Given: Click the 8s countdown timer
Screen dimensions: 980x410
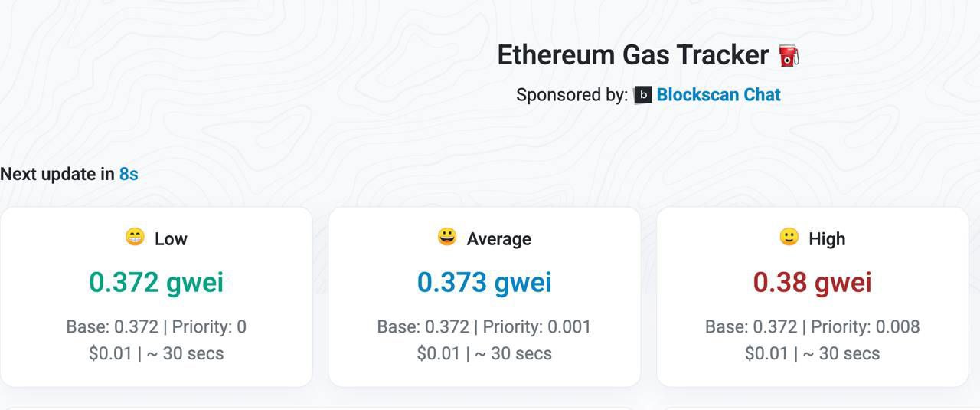Looking at the screenshot, I should pyautogui.click(x=129, y=174).
